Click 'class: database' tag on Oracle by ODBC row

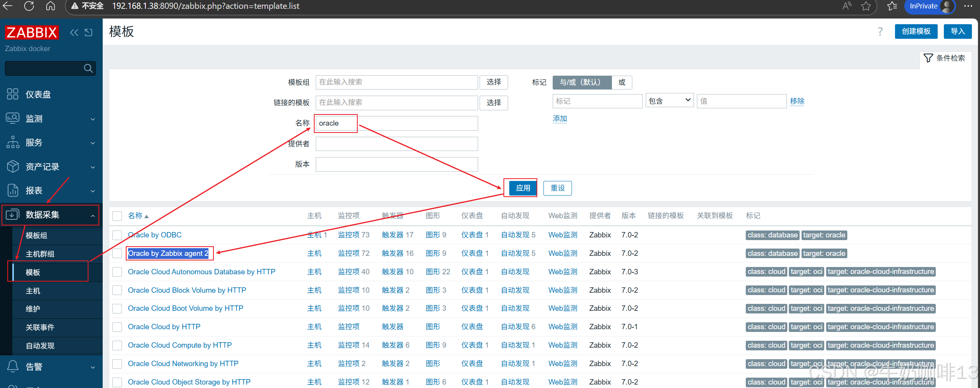(x=772, y=235)
